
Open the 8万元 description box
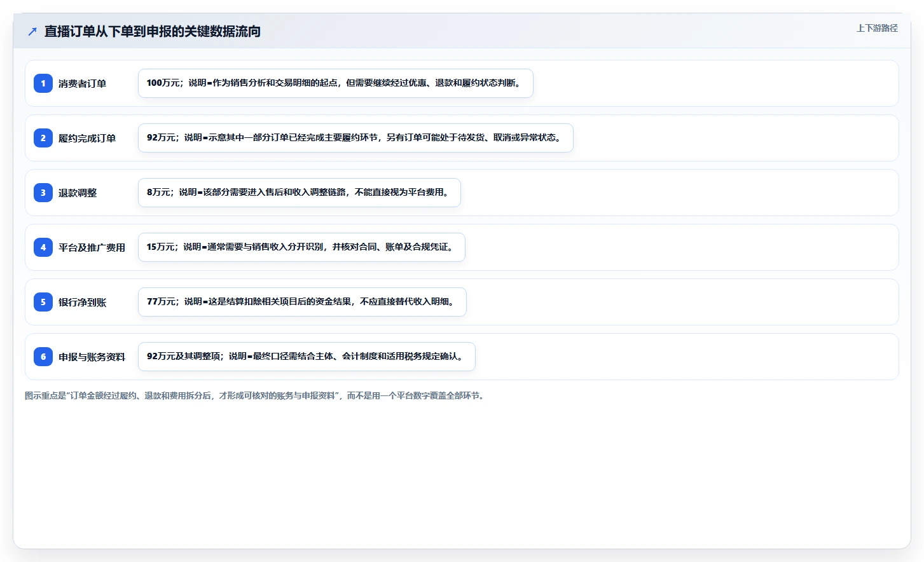300,193
